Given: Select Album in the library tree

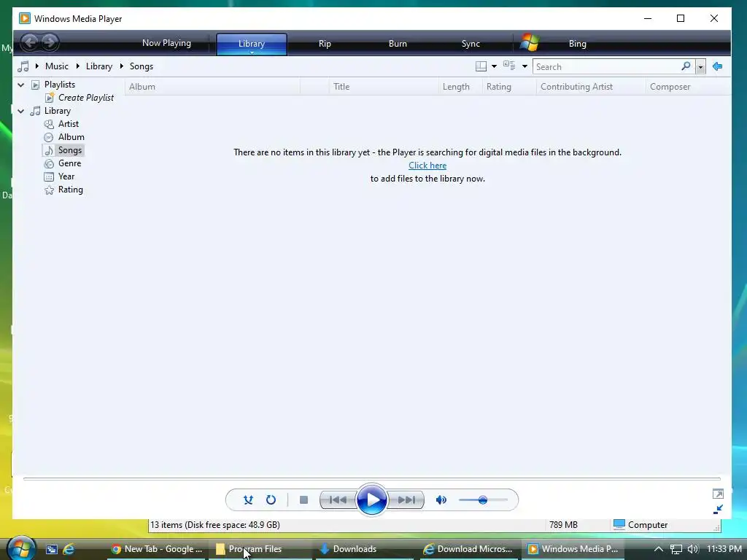Looking at the screenshot, I should coord(71,137).
